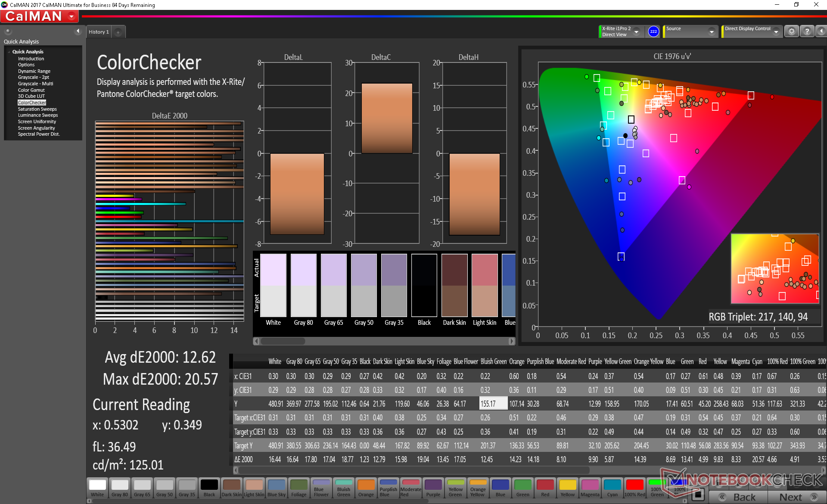Expand the Direct Display Control dropdown
Screen dimensions: 827x504
(x=776, y=32)
